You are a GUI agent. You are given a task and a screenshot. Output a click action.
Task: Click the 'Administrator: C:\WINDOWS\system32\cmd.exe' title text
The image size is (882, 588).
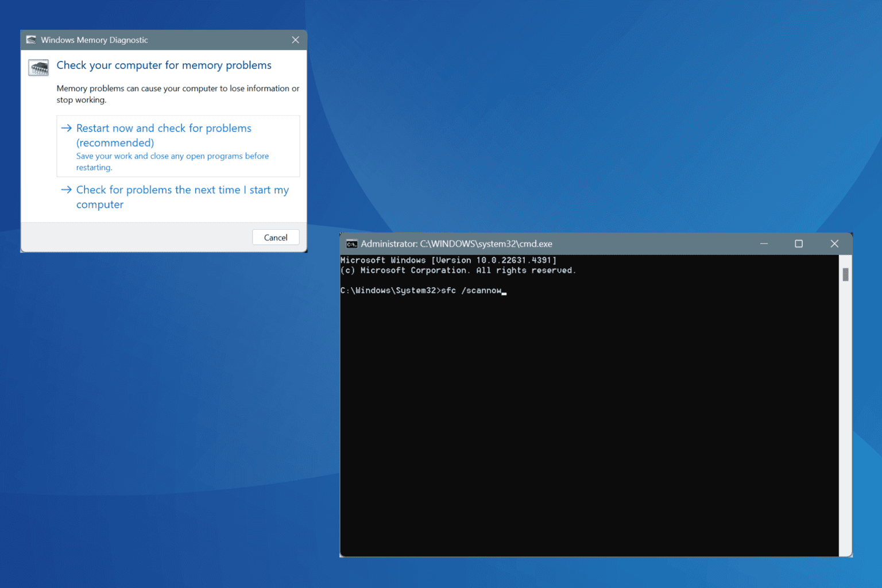point(457,244)
